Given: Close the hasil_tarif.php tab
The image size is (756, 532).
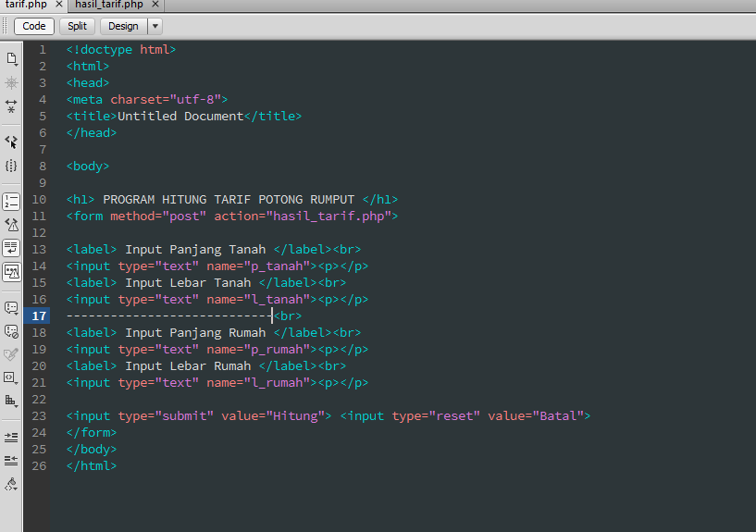Looking at the screenshot, I should [x=156, y=5].
